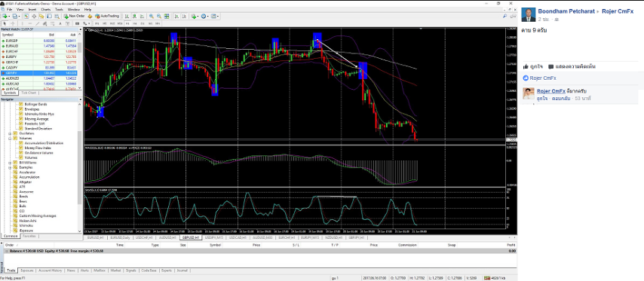Open the Charts menu

(x=45, y=9)
